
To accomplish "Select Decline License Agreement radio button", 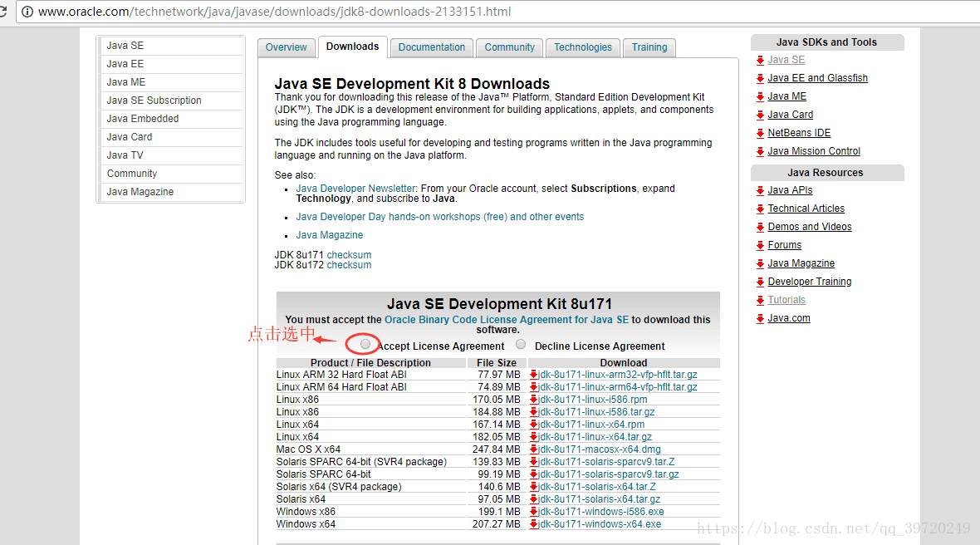I will pyautogui.click(x=521, y=345).
